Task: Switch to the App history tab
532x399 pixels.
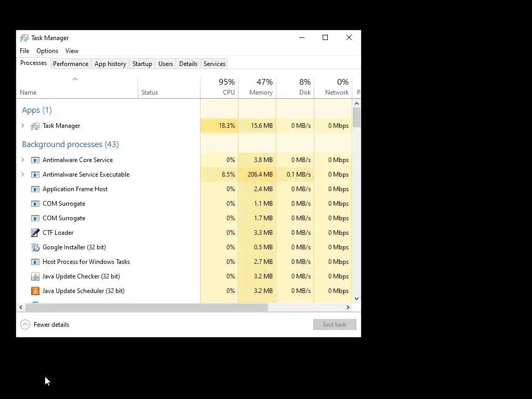Action: pyautogui.click(x=110, y=64)
